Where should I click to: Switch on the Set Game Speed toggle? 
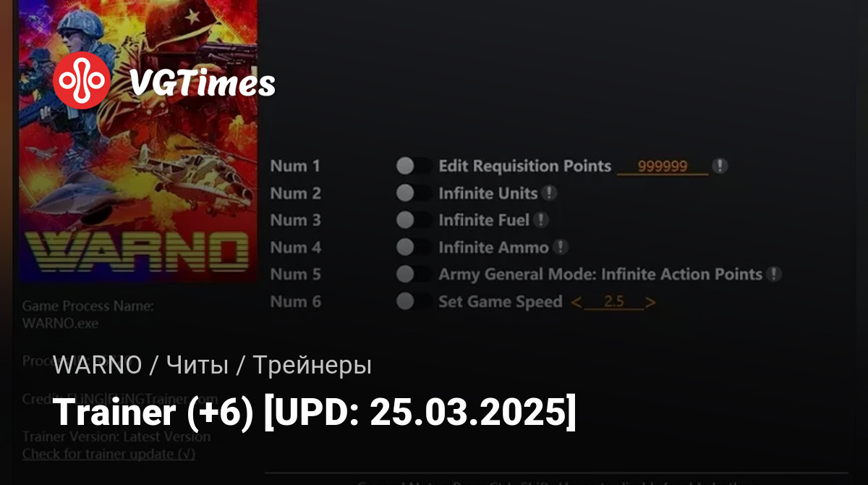click(414, 302)
